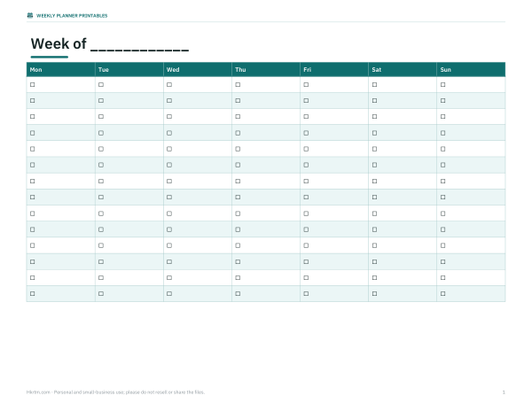Click the teal underline below Week of
Viewport: 532px width, 411px height.
50,57
